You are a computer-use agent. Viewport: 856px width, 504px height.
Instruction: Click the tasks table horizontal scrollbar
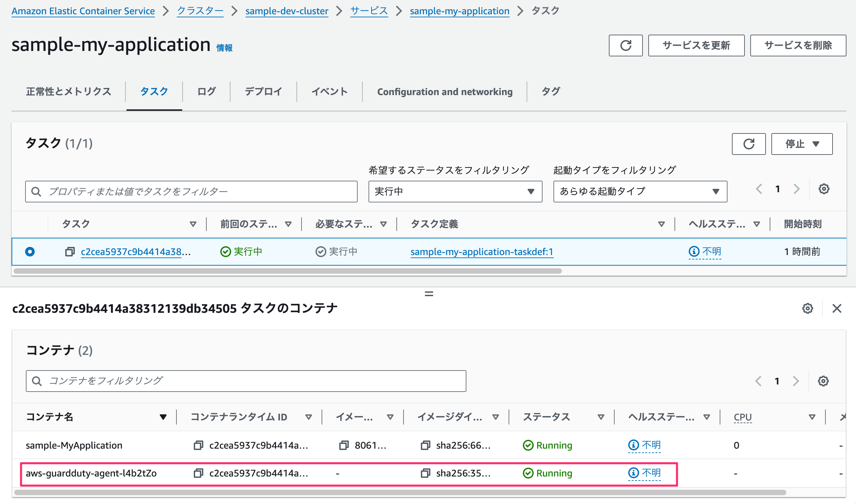click(288, 271)
